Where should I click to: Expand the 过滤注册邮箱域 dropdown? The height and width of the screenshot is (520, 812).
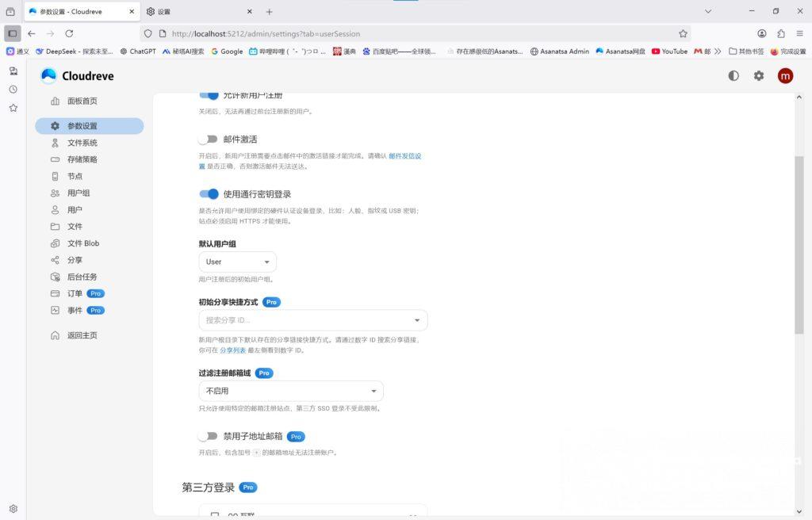(290, 391)
